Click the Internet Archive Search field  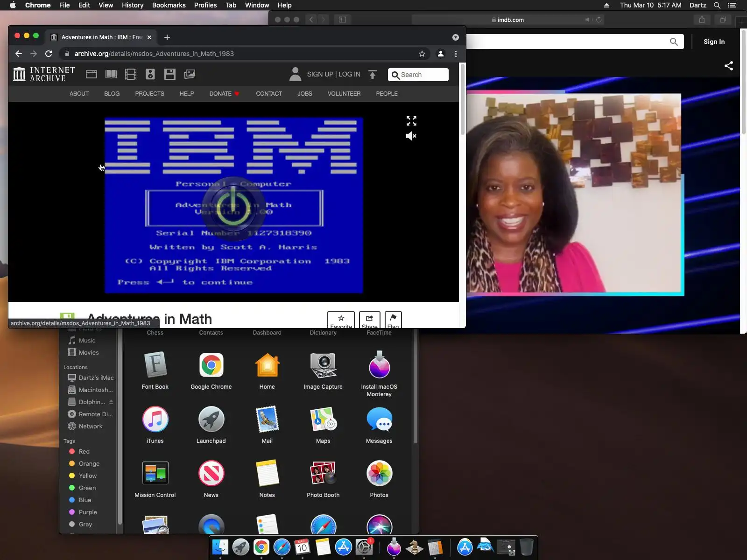418,75
